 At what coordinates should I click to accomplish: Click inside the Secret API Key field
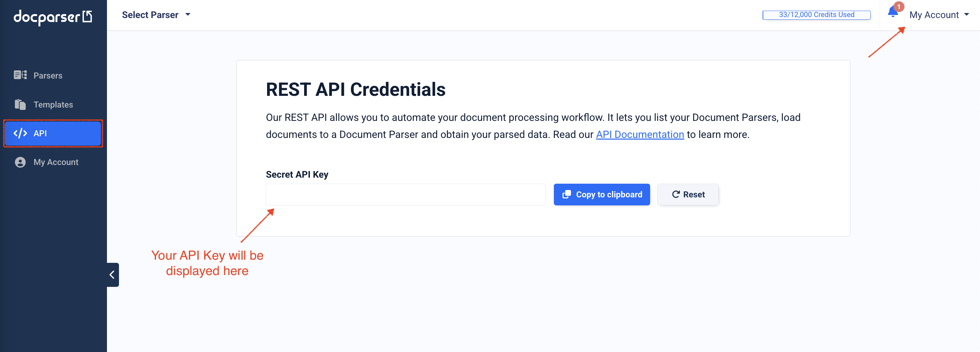coord(405,194)
